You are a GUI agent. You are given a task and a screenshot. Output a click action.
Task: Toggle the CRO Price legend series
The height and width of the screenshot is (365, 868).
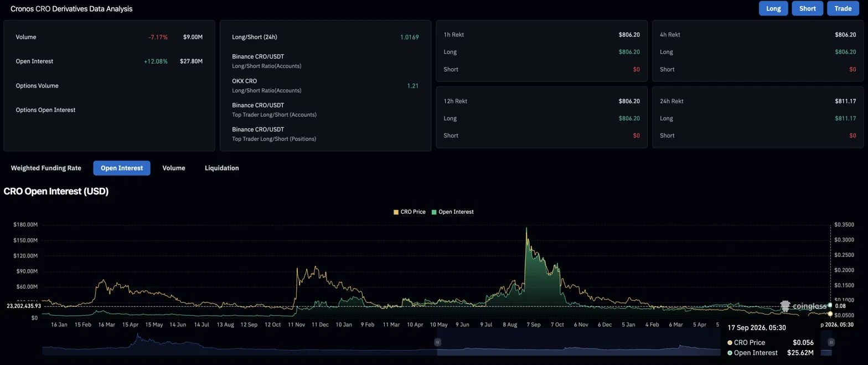pyautogui.click(x=410, y=212)
